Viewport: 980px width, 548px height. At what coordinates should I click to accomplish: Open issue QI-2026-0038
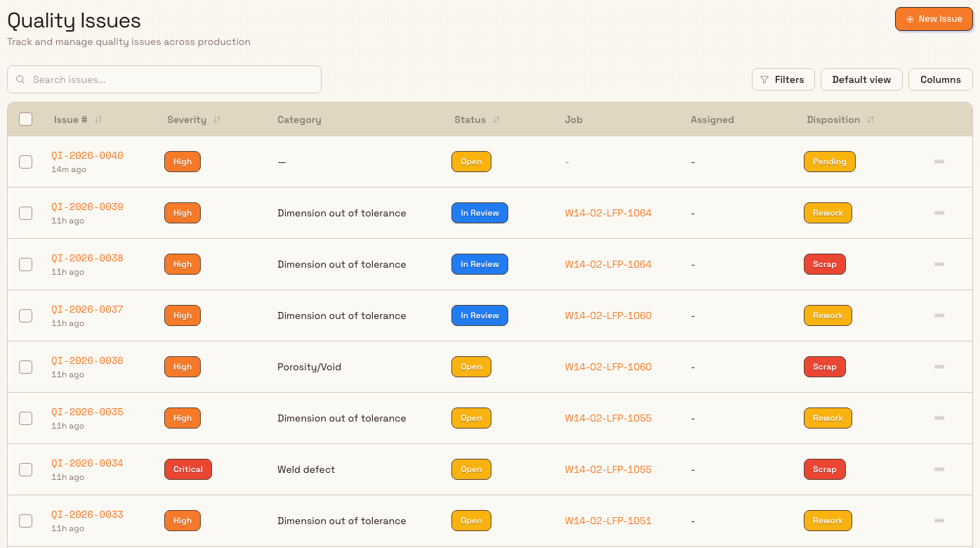pos(87,258)
